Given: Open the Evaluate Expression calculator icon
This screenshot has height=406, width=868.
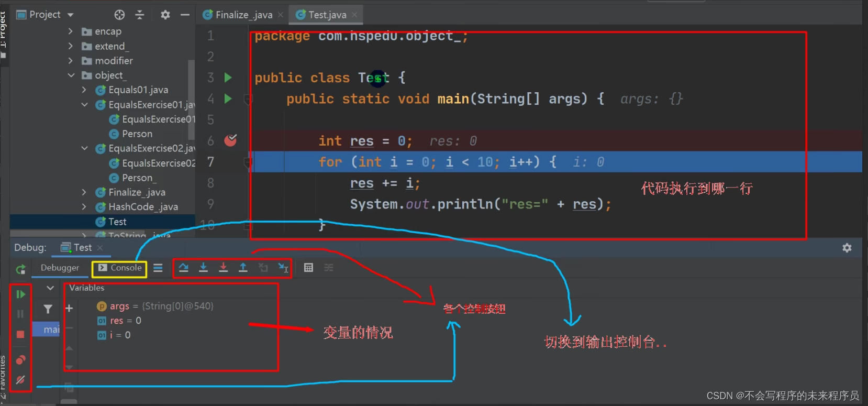Looking at the screenshot, I should coord(308,268).
